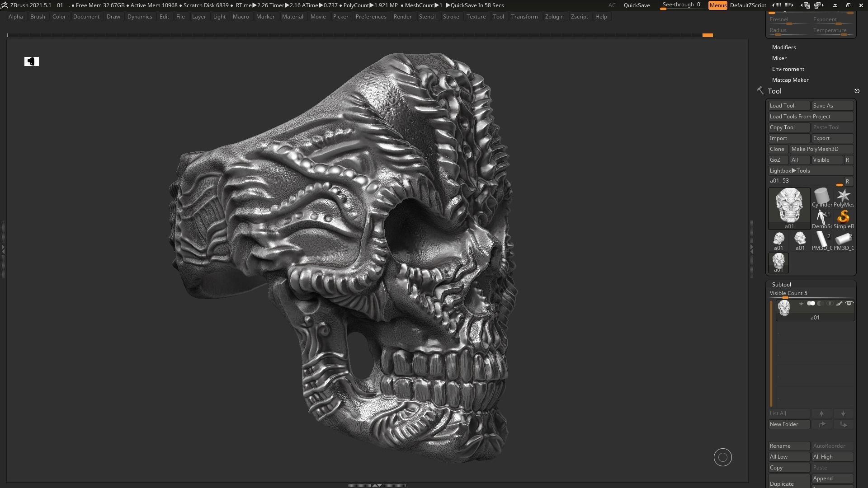Open the Alpha menu

coord(16,17)
